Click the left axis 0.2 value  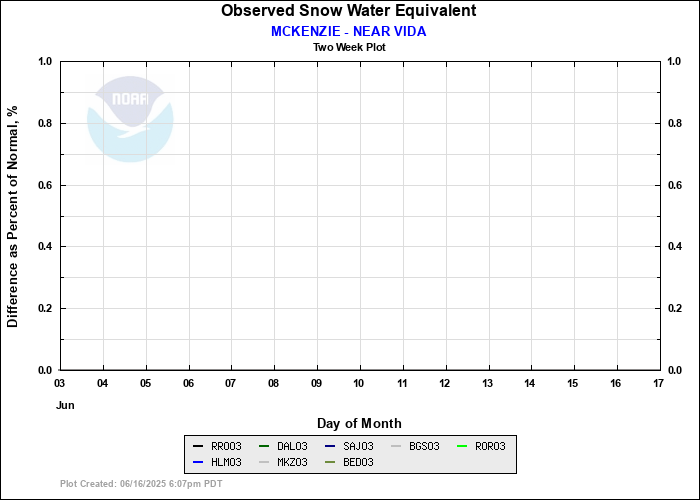46,308
